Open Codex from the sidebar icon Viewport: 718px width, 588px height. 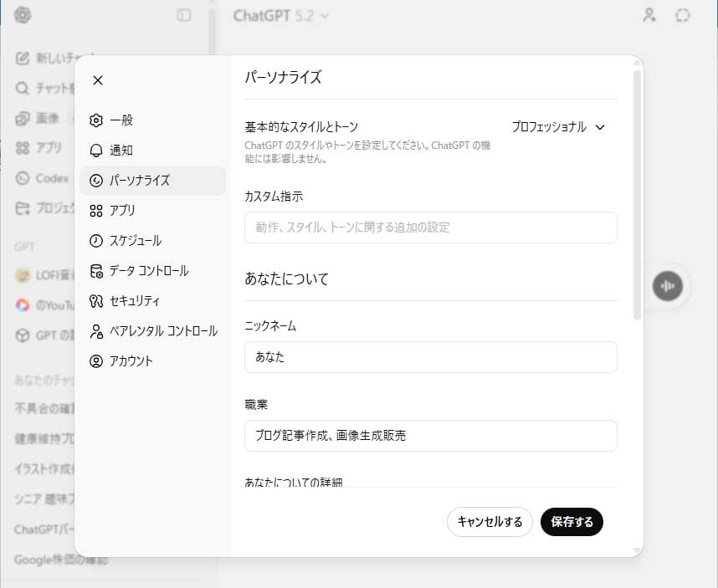pos(21,178)
